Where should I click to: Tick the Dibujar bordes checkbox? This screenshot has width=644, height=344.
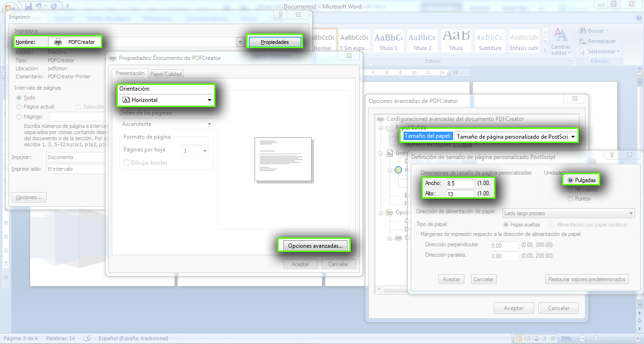[126, 163]
